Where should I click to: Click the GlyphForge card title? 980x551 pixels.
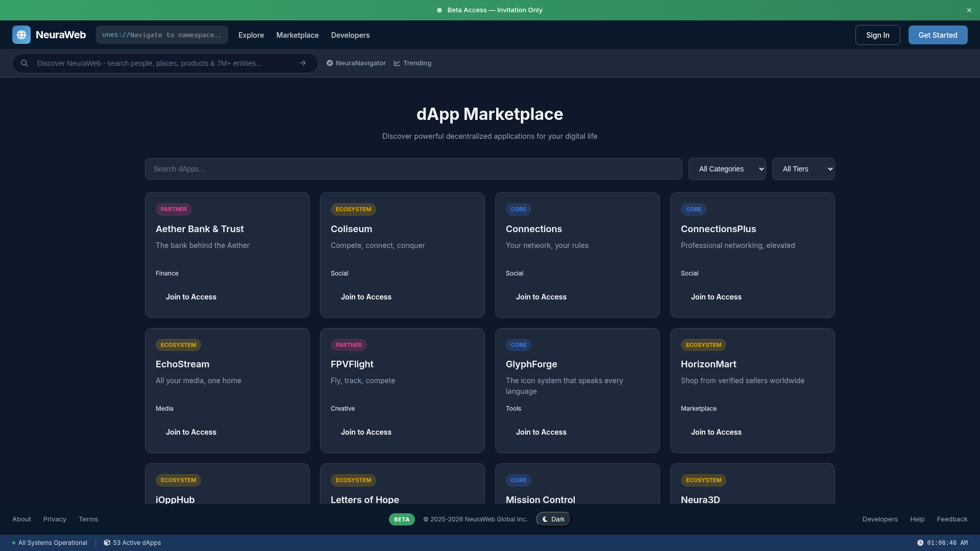(531, 364)
